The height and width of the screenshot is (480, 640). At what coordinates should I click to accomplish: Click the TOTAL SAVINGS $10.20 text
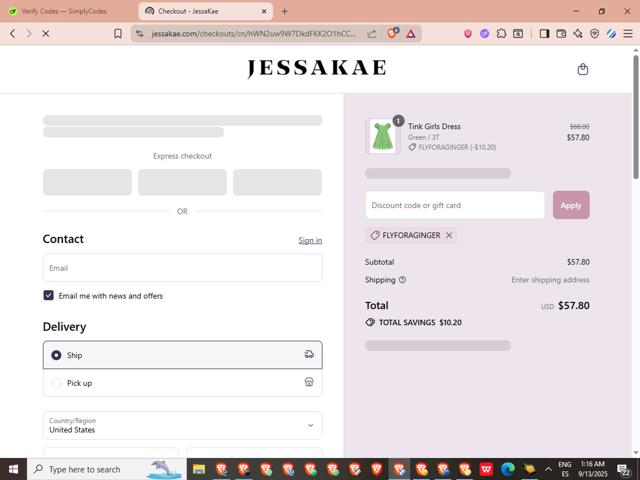pos(420,322)
